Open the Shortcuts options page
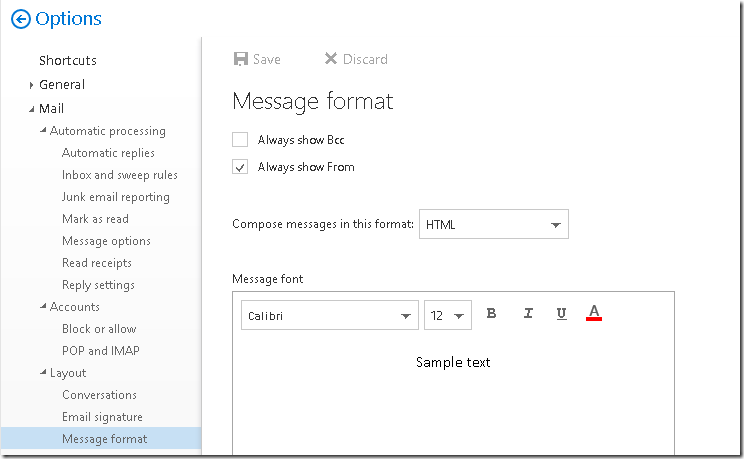 coord(68,60)
